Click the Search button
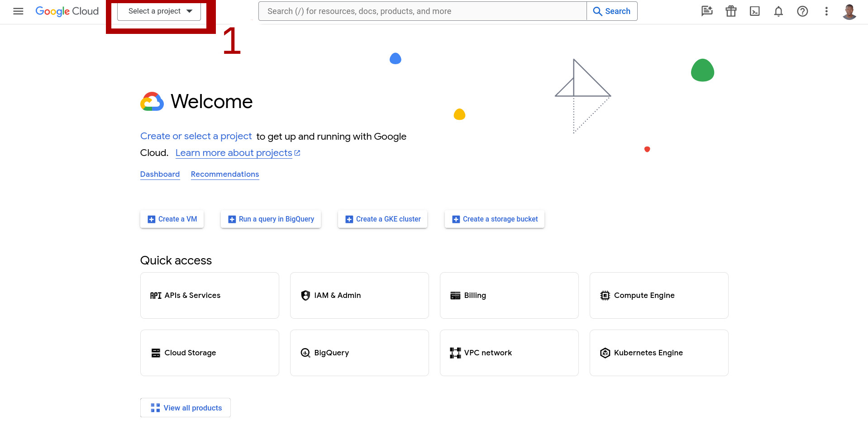The width and height of the screenshot is (868, 434). tap(612, 11)
